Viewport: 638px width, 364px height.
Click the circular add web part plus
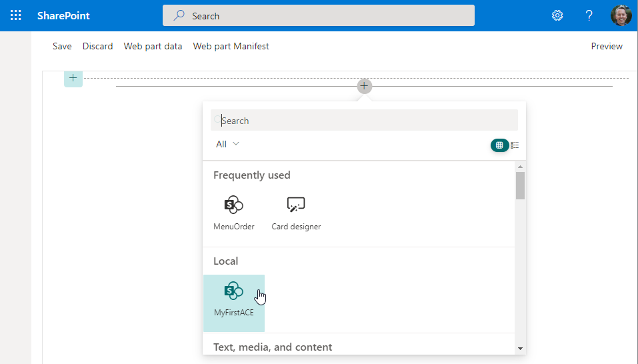(364, 86)
